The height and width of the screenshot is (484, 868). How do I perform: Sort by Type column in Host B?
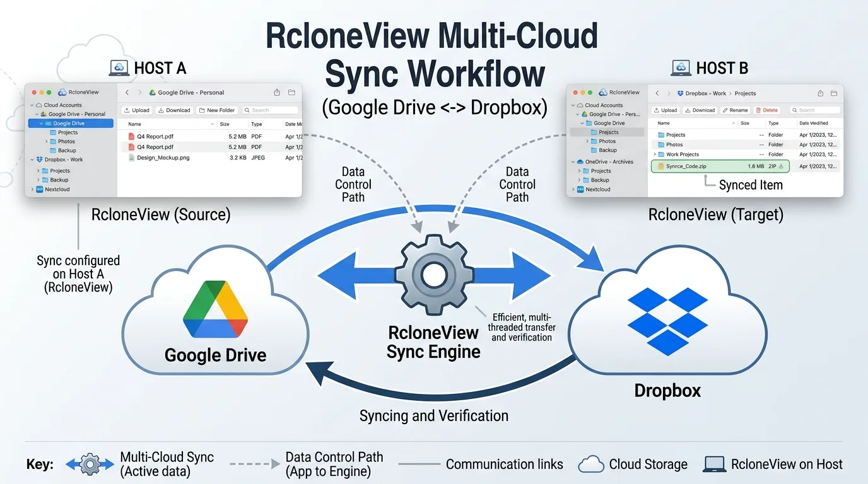coord(773,124)
